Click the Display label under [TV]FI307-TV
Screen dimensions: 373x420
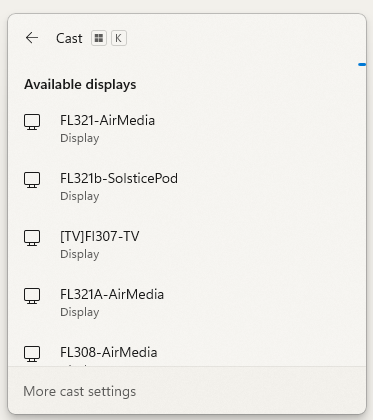point(80,254)
